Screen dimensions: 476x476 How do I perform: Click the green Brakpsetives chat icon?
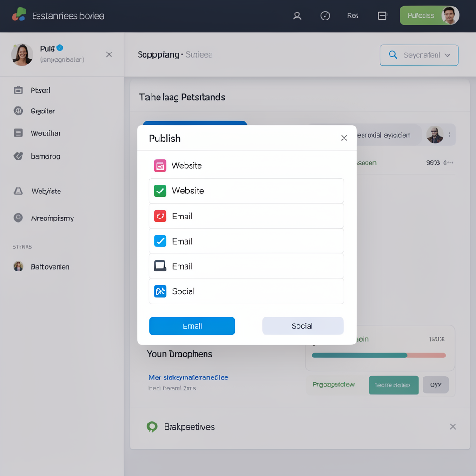pyautogui.click(x=152, y=427)
